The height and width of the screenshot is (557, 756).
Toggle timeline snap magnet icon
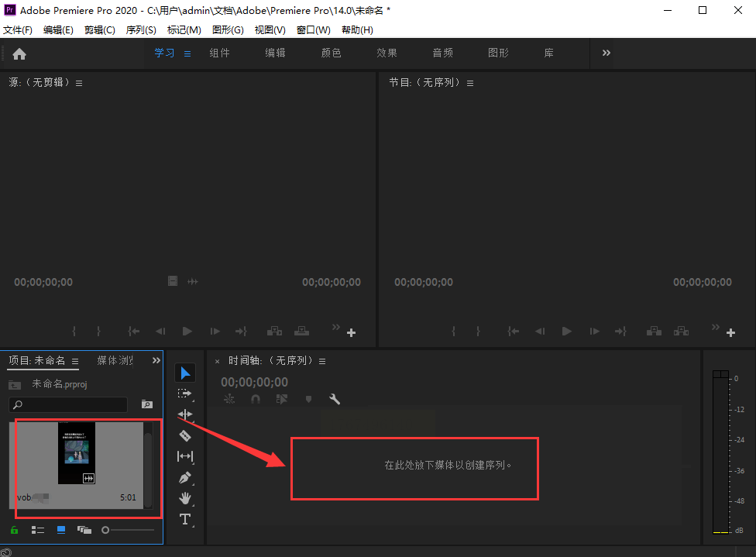[256, 399]
